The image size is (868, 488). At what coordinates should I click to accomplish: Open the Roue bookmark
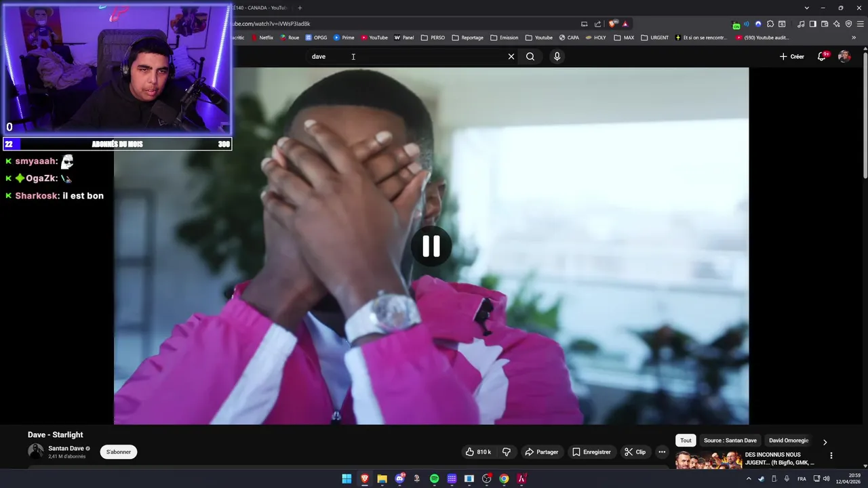pyautogui.click(x=290, y=38)
